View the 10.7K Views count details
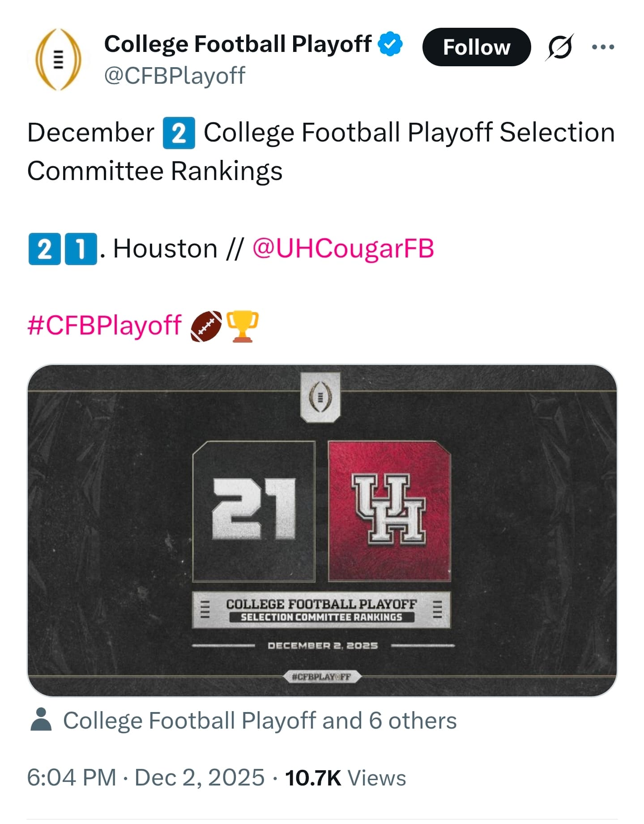Viewport: 644px width, 824px height. coord(345,778)
